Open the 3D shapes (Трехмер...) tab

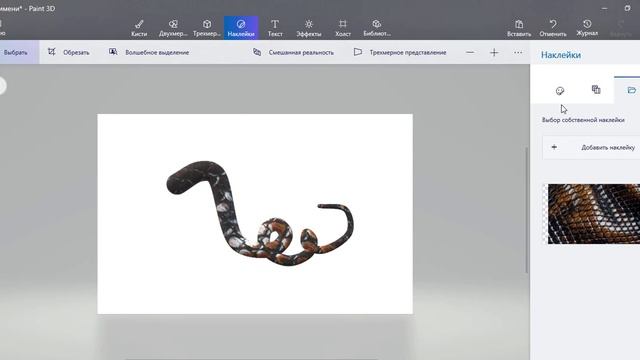(207, 28)
